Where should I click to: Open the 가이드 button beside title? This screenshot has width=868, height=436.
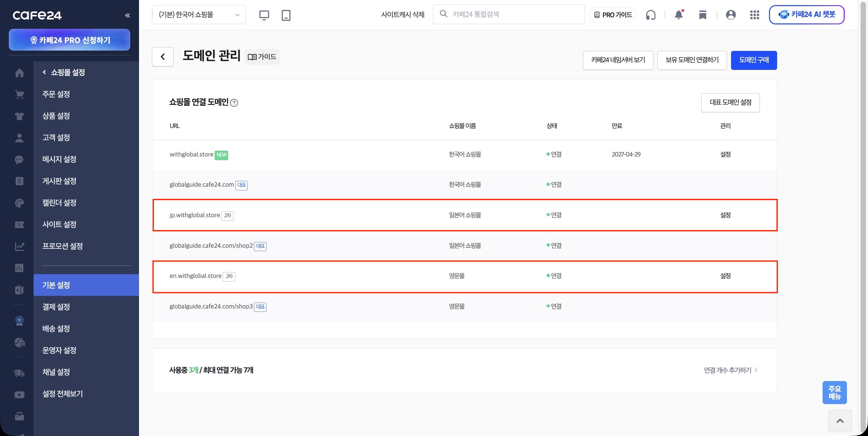[x=262, y=57]
